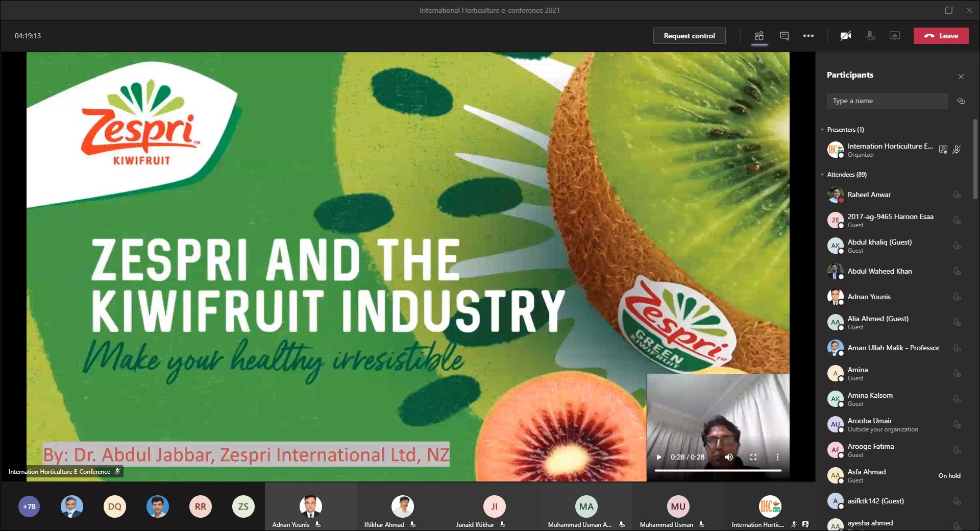Select attendee 2017-ag-9465 Haroon Esaa
The width and height of the screenshot is (980, 531).
click(894, 220)
